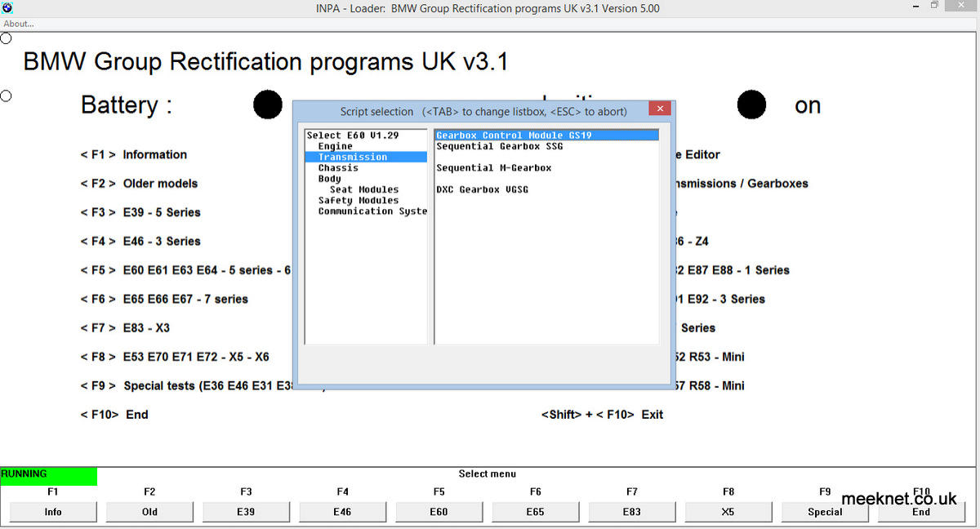Select Engine in the script tree
The height and width of the screenshot is (529, 980).
pos(335,146)
